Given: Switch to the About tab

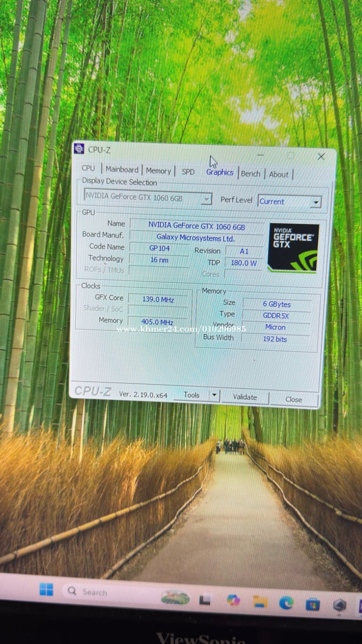Looking at the screenshot, I should pos(279,174).
